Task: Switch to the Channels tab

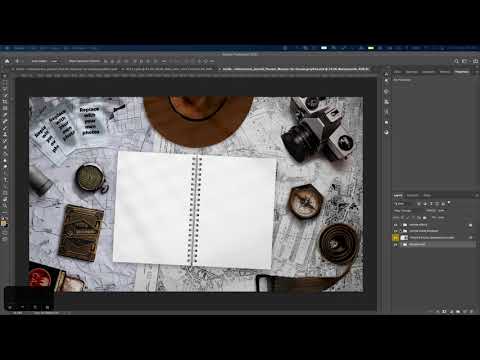Action: click(x=413, y=195)
